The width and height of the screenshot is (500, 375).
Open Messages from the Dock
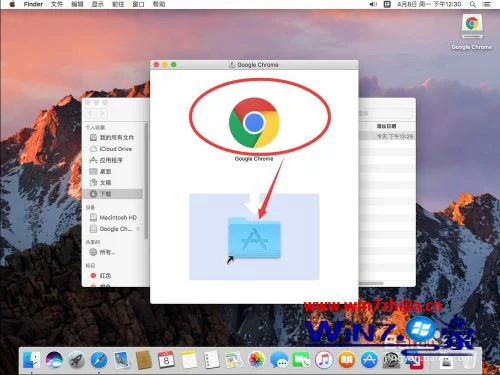(x=279, y=360)
